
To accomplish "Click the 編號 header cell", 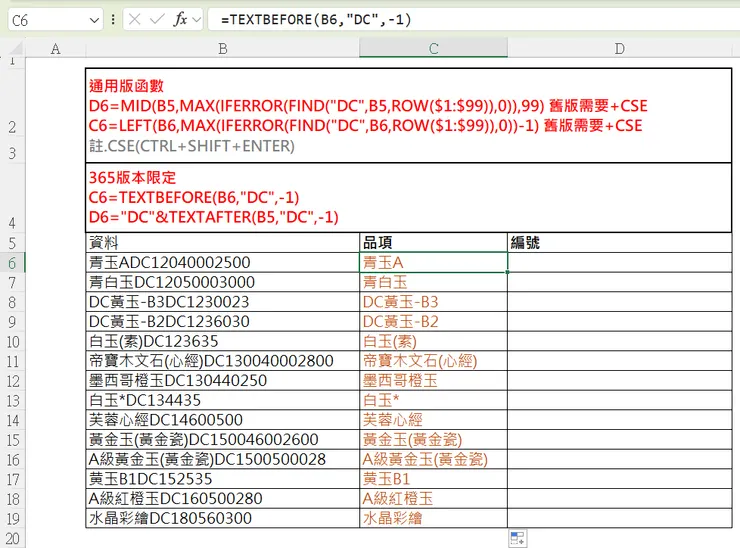I will click(620, 243).
